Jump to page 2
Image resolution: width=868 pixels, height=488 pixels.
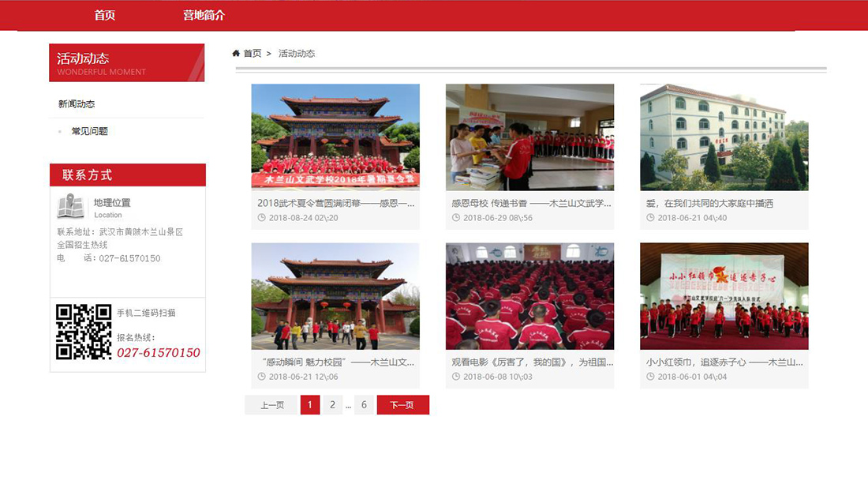[x=332, y=405]
